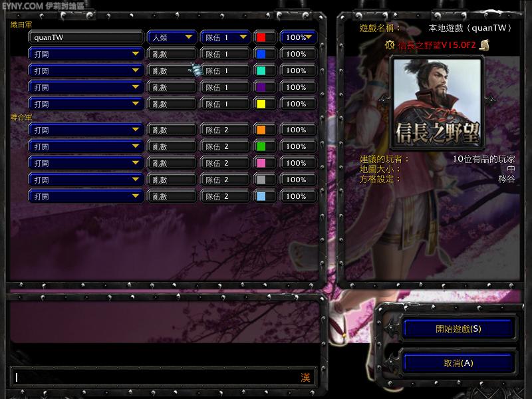The height and width of the screenshot is (399, 532).
Task: Open the 打開 slot dropdown in the pink row
Action: point(86,163)
